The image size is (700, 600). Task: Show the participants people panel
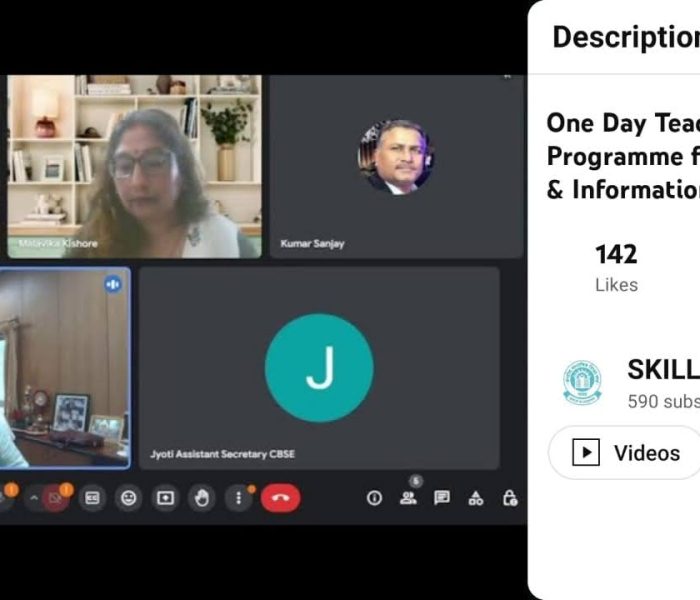[408, 498]
